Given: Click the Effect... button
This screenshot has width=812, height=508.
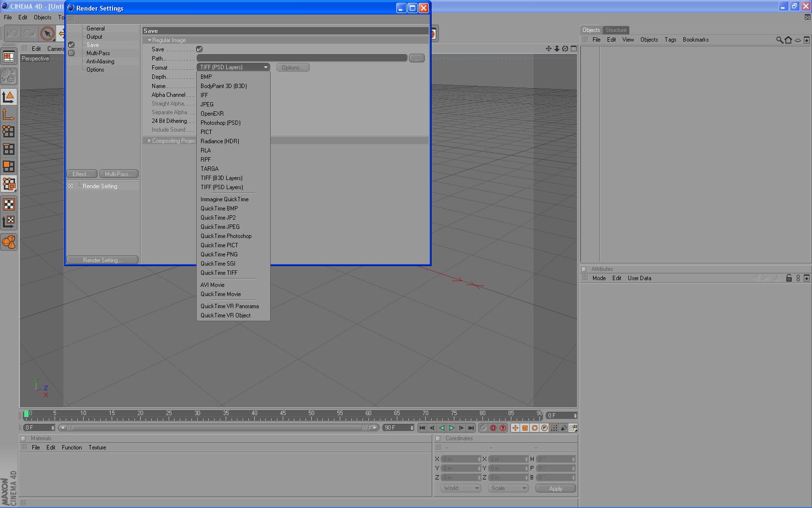Looking at the screenshot, I should click(82, 174).
